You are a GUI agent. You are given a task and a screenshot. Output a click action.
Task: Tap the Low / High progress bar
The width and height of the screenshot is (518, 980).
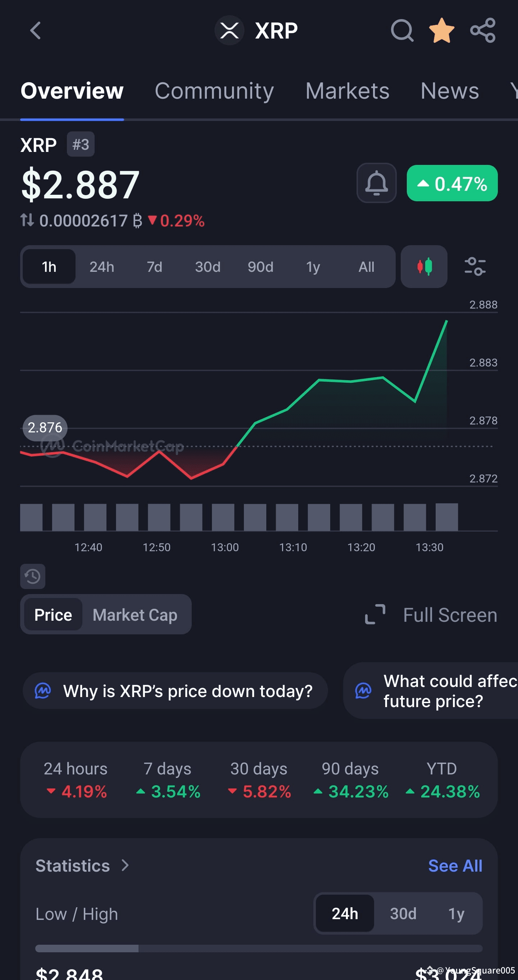point(259,948)
